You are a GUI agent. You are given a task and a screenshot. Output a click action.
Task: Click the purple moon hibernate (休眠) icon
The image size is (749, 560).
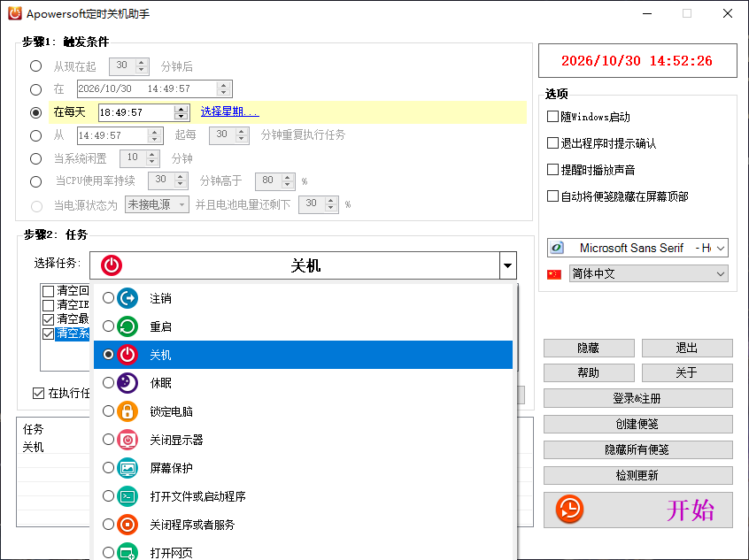pyautogui.click(x=127, y=383)
